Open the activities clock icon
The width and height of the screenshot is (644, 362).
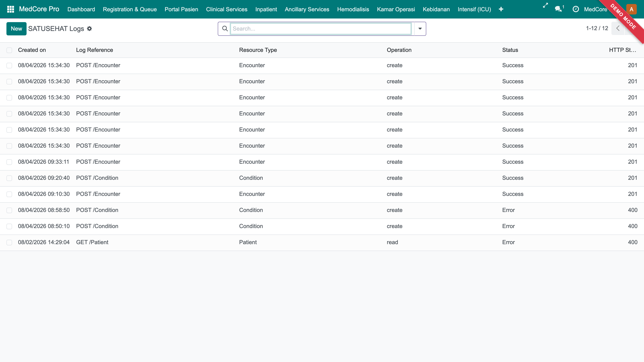(576, 9)
